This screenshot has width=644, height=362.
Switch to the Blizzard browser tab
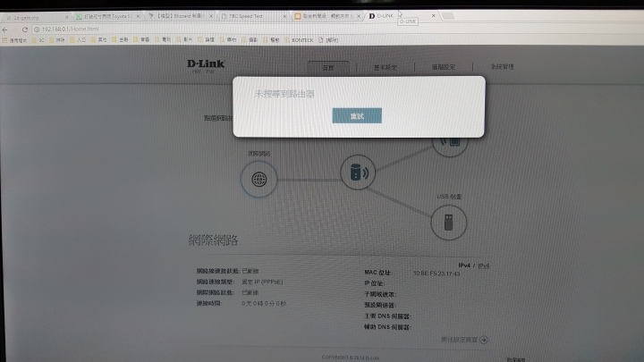point(181,16)
